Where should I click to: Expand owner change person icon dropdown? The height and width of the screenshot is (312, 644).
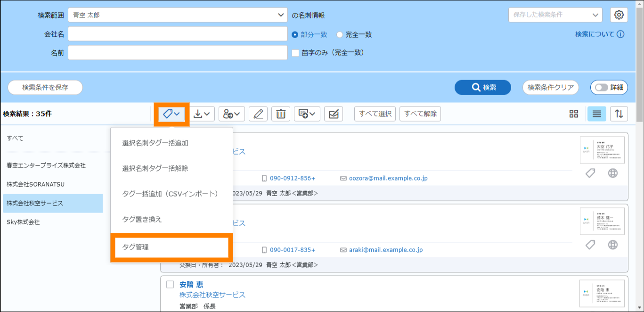tap(232, 114)
